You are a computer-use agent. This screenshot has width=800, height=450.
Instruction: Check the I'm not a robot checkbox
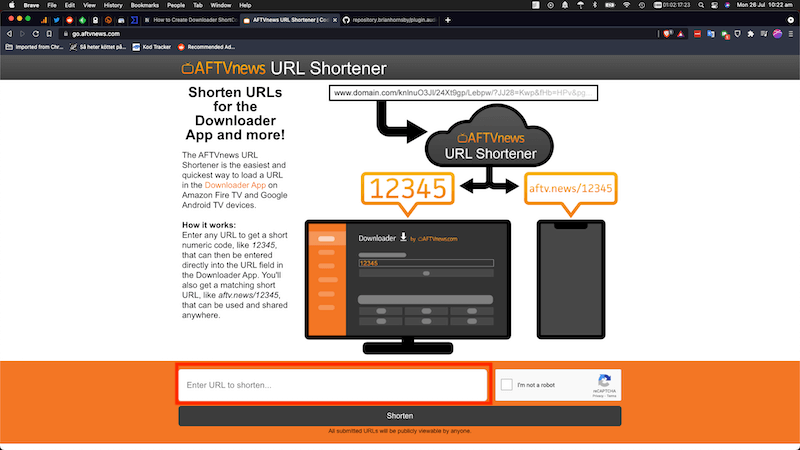(x=506, y=385)
